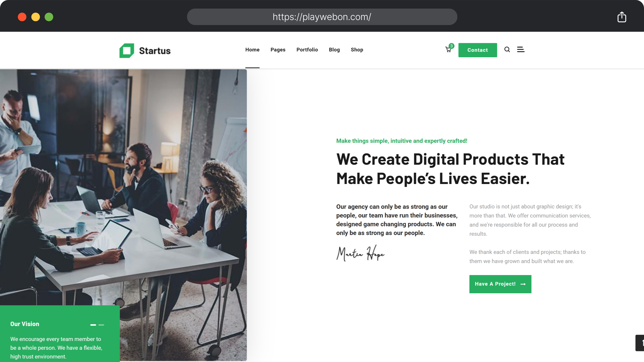644x362 pixels.
Task: Open the hamburger side menu icon
Action: [x=521, y=50]
